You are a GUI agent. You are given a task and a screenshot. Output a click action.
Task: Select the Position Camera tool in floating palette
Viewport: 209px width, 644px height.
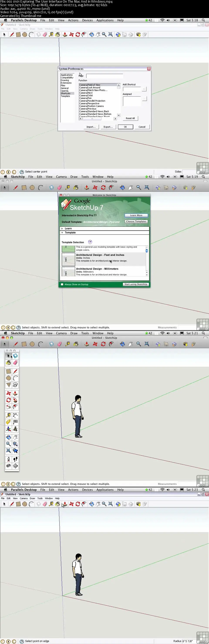[x=8, y=459]
